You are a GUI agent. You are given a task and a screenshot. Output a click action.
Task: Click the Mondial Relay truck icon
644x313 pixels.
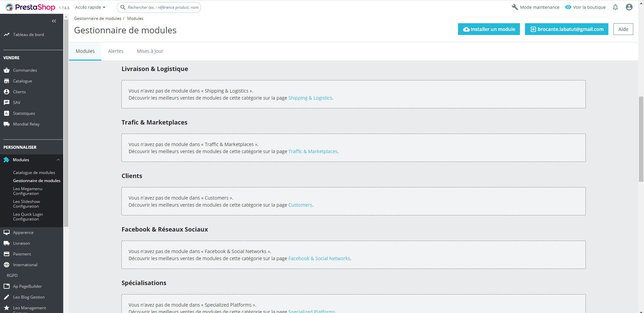click(x=6, y=124)
